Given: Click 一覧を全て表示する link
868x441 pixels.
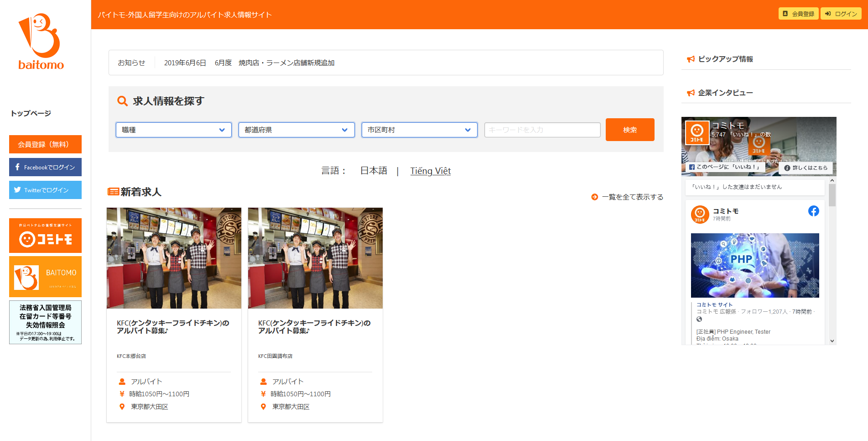Looking at the screenshot, I should [632, 197].
